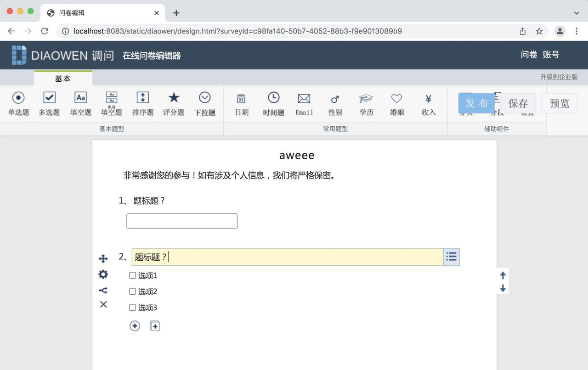Open question 2 settings via the gear icon
The width and height of the screenshot is (588, 370).
pyautogui.click(x=103, y=274)
